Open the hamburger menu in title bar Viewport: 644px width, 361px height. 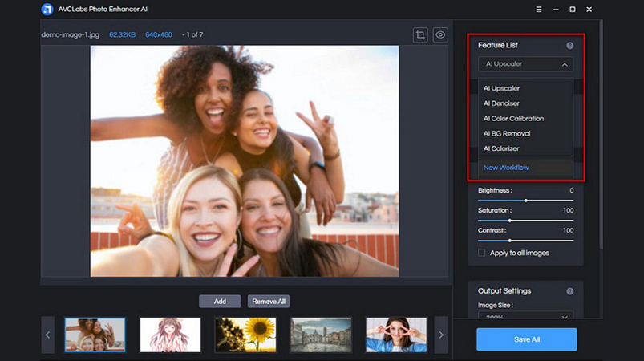pyautogui.click(x=539, y=9)
